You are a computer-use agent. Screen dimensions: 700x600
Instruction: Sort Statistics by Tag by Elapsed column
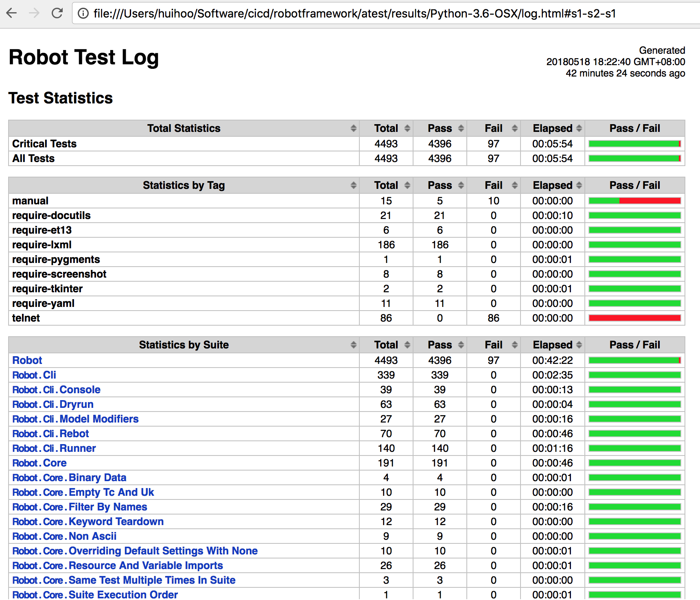coord(552,186)
